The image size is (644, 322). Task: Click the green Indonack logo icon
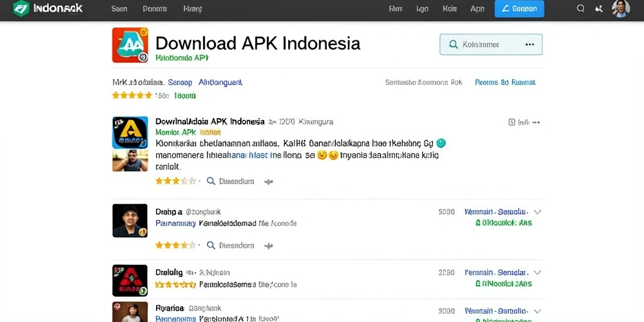[x=21, y=8]
